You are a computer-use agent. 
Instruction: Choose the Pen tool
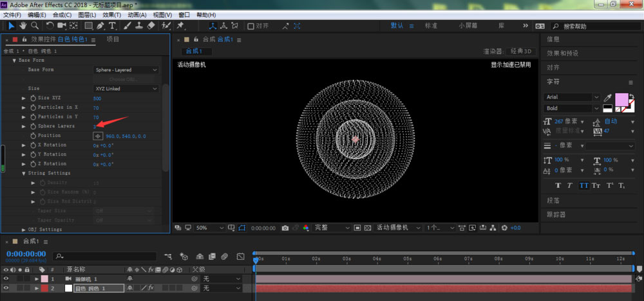tap(100, 26)
